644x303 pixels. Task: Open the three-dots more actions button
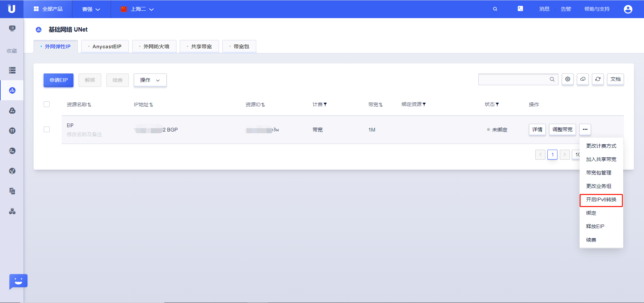tap(585, 130)
